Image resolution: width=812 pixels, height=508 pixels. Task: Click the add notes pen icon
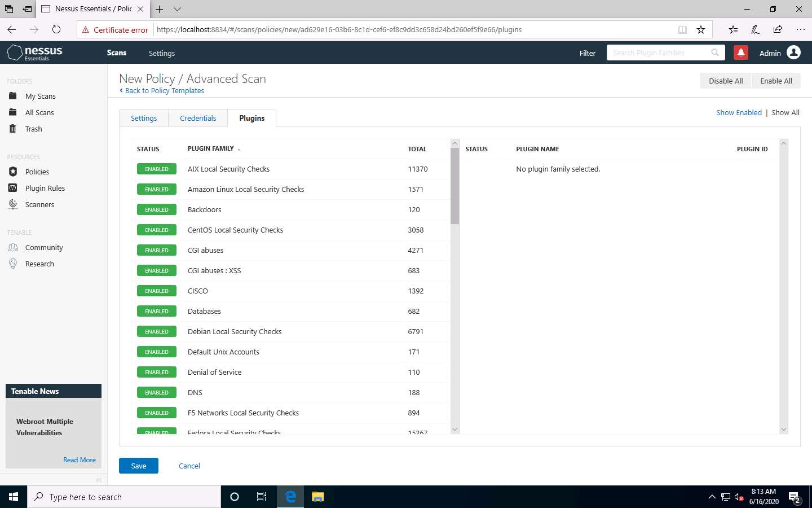(x=755, y=29)
